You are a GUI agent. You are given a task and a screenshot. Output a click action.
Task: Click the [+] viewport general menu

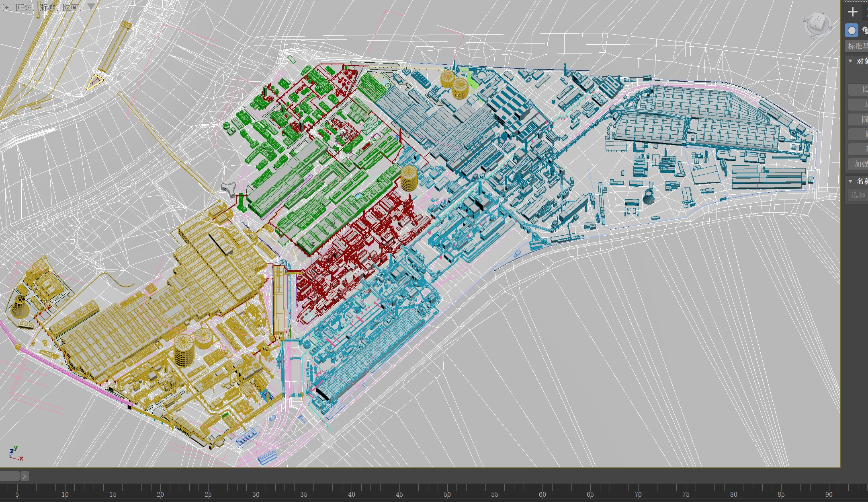7,7
